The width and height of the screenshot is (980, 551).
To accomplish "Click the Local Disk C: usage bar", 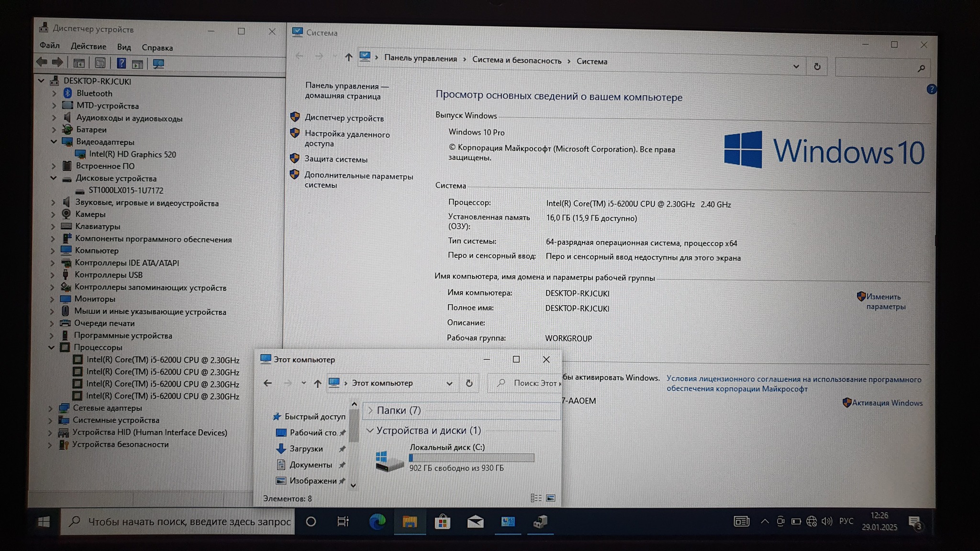I will [471, 458].
